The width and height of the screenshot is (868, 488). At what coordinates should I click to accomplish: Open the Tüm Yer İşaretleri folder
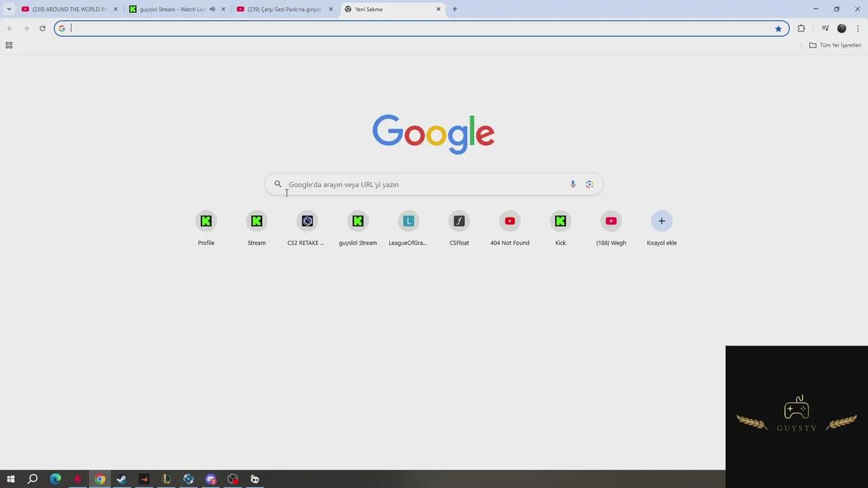pos(835,45)
